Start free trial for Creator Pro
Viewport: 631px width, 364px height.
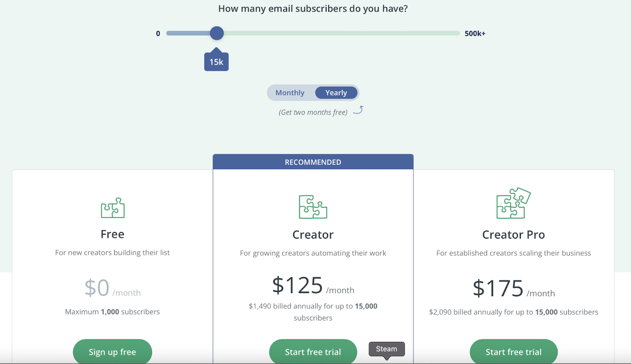click(x=513, y=351)
